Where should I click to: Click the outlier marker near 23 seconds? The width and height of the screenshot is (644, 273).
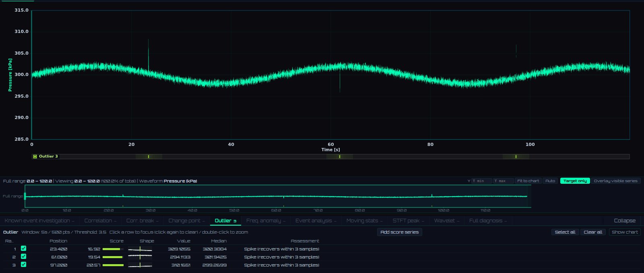click(x=149, y=156)
